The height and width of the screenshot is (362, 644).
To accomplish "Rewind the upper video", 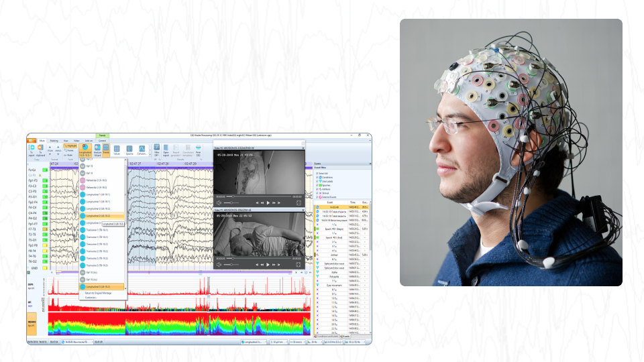I will coord(262,202).
